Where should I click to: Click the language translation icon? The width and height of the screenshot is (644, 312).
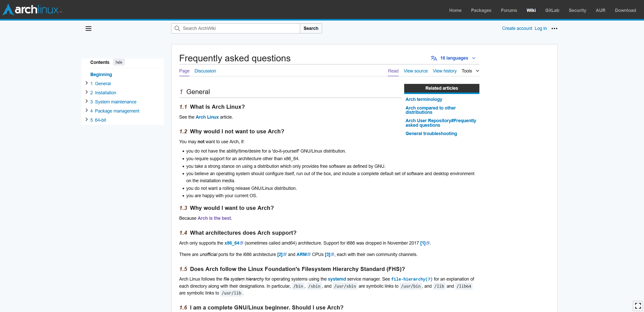(x=434, y=58)
